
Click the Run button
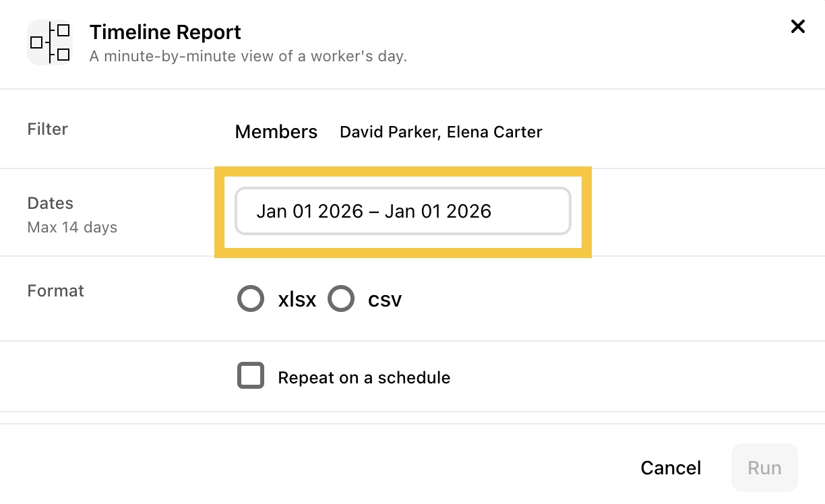(x=764, y=468)
